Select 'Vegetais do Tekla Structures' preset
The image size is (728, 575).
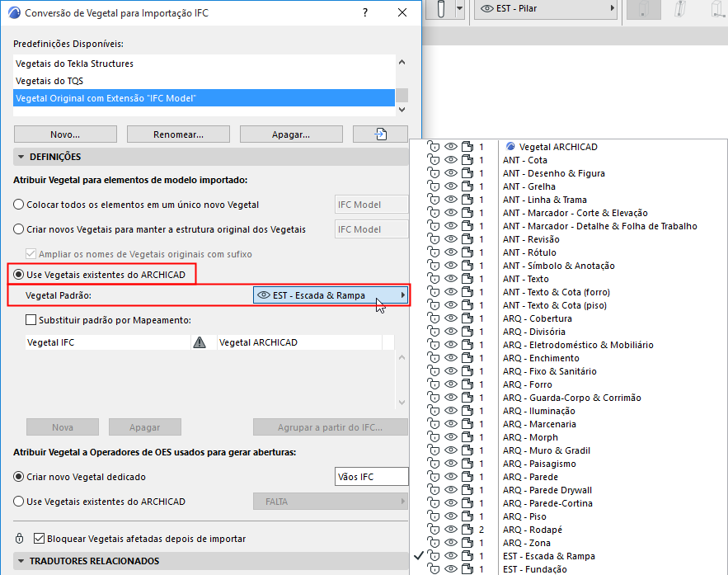click(x=204, y=64)
